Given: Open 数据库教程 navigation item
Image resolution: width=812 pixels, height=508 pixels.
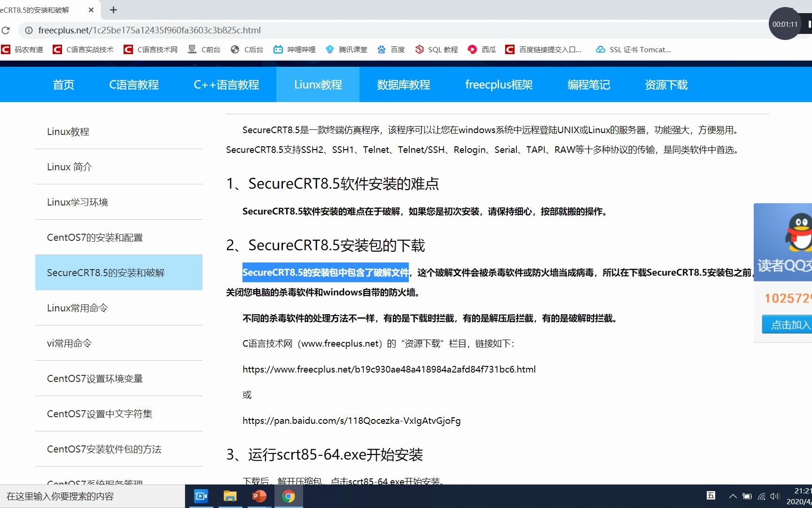Looking at the screenshot, I should tap(404, 85).
